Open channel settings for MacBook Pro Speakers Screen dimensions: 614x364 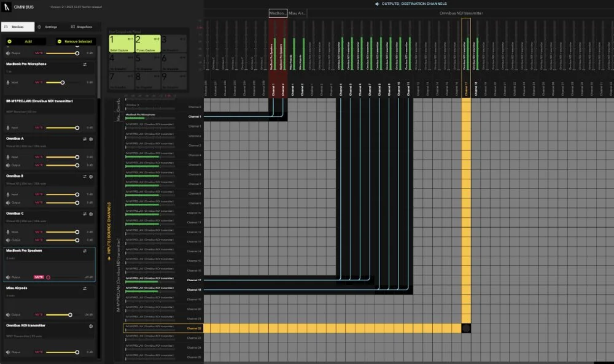(x=84, y=251)
